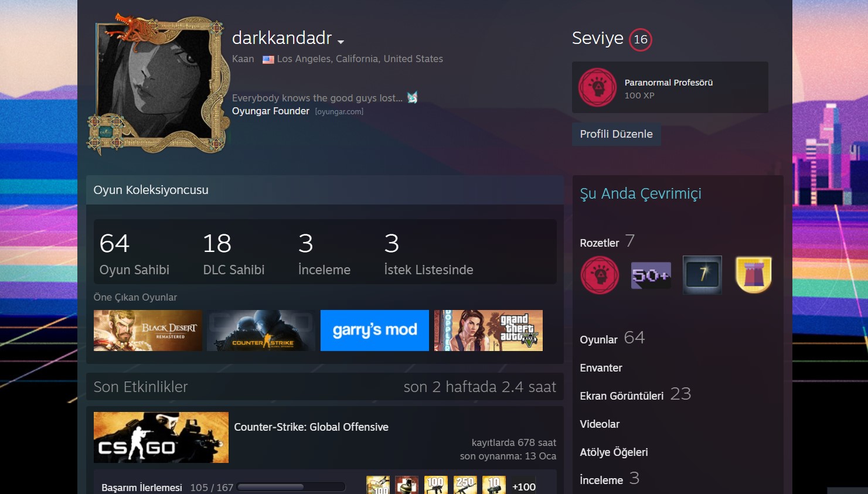Open the 3 İstek Listesinde stat
This screenshot has width=868, height=494.
coord(428,253)
